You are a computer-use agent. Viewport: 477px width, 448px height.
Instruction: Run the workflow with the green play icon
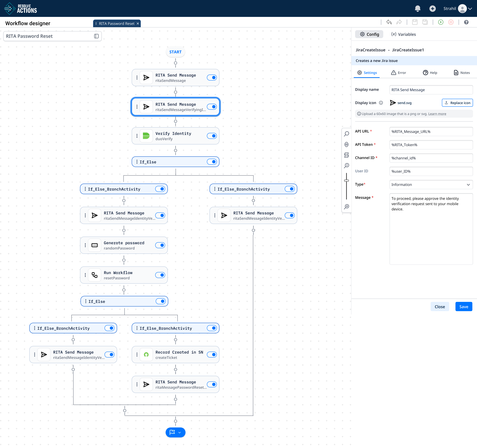[x=441, y=22]
